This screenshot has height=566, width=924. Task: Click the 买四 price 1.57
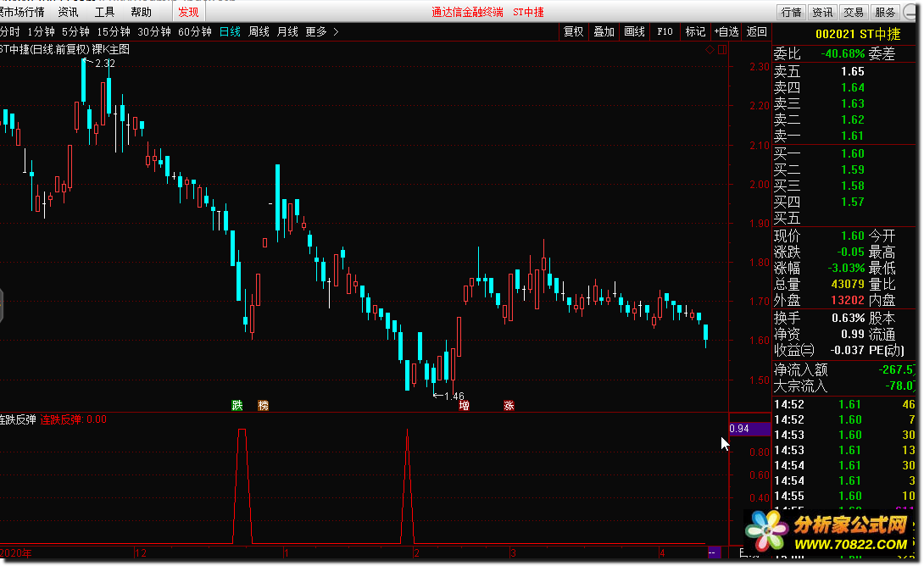853,202
